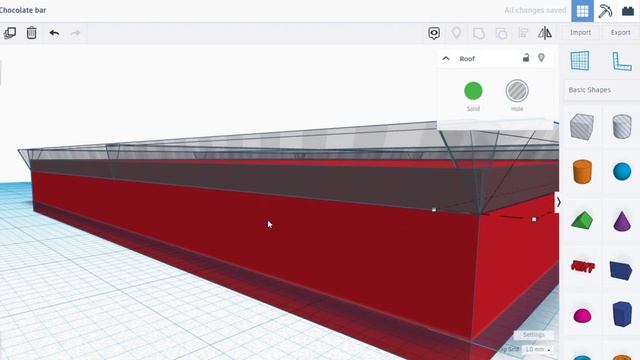Click the Chocolate bar design name
Viewport: 640px width, 360px height.
tap(23, 10)
